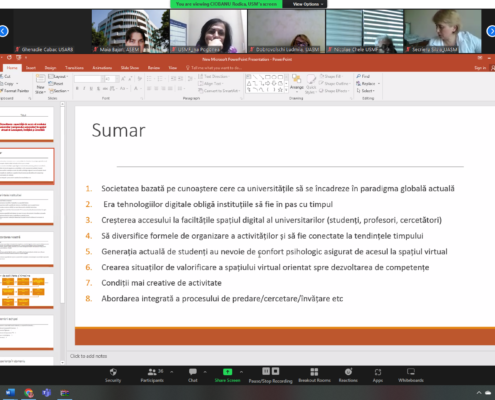
Task: Click the green Share Screen icon
Action: coord(227,372)
